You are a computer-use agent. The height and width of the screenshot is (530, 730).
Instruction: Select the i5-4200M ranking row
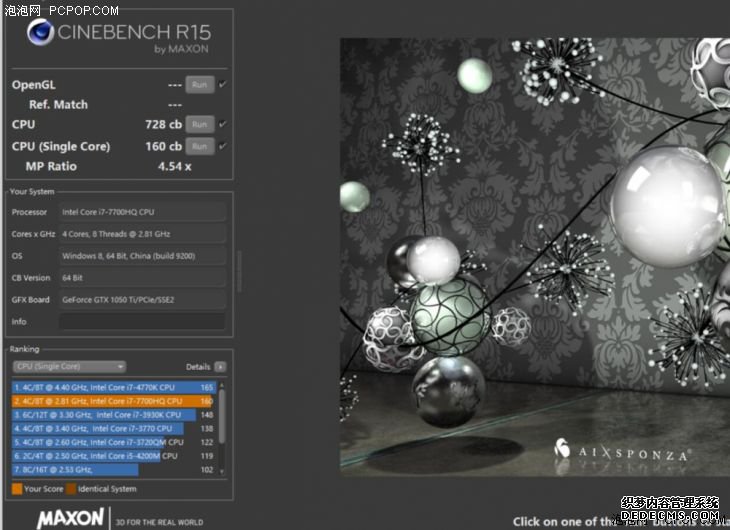click(114, 456)
